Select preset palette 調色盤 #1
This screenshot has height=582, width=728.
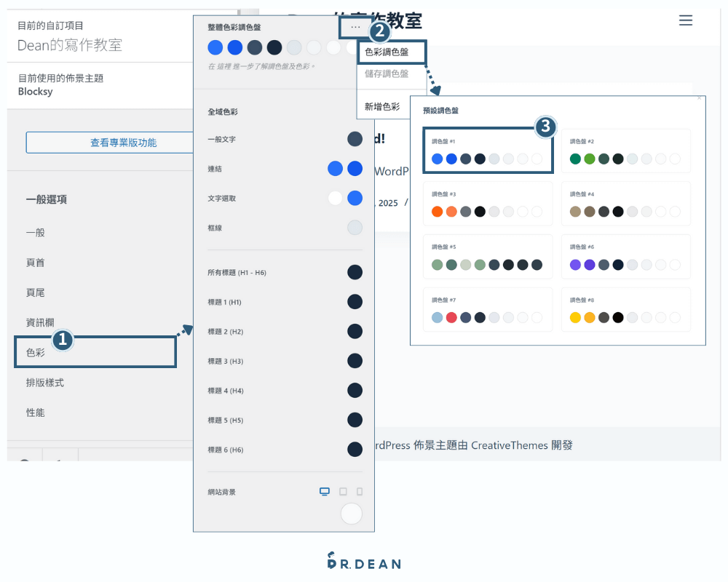pyautogui.click(x=488, y=151)
